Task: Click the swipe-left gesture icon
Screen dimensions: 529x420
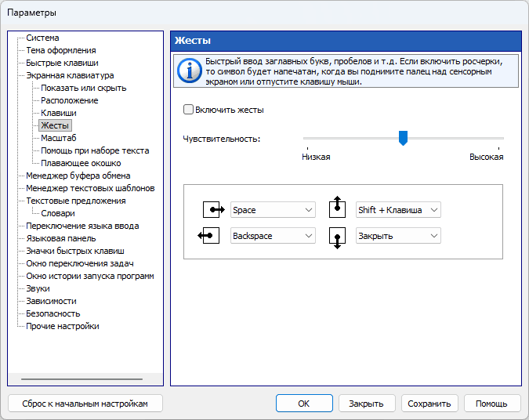Action: pyautogui.click(x=208, y=236)
